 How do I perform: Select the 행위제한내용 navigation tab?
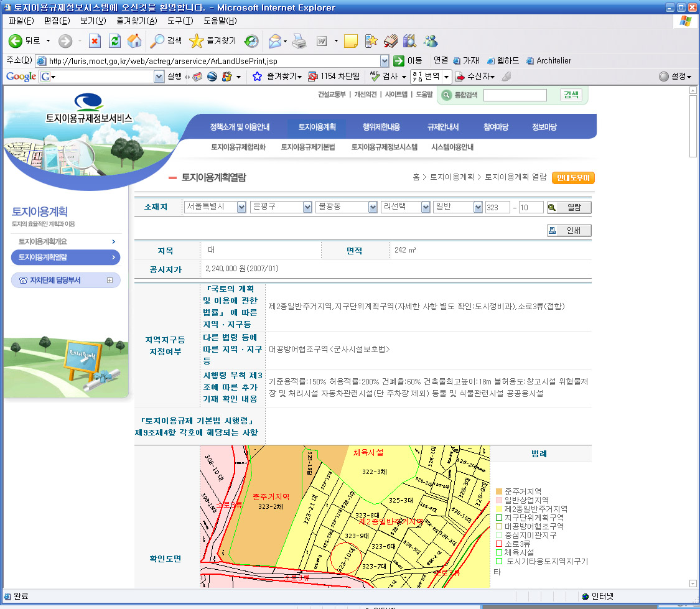click(381, 127)
